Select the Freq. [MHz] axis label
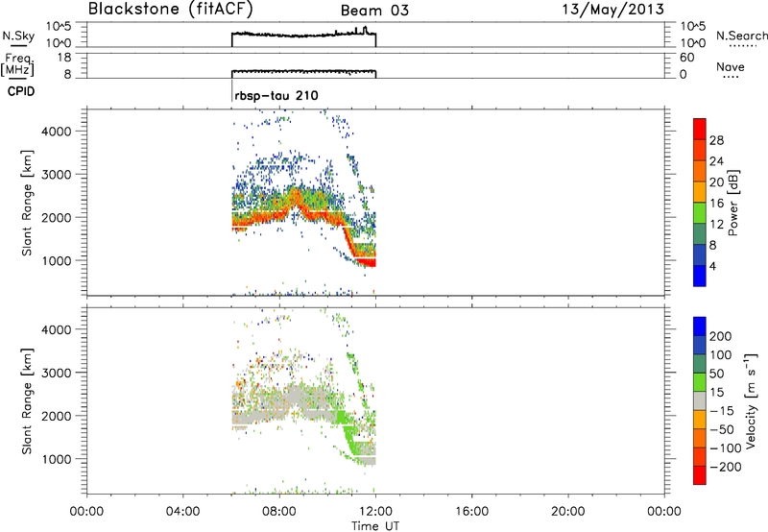768x532 pixels. 17,64
